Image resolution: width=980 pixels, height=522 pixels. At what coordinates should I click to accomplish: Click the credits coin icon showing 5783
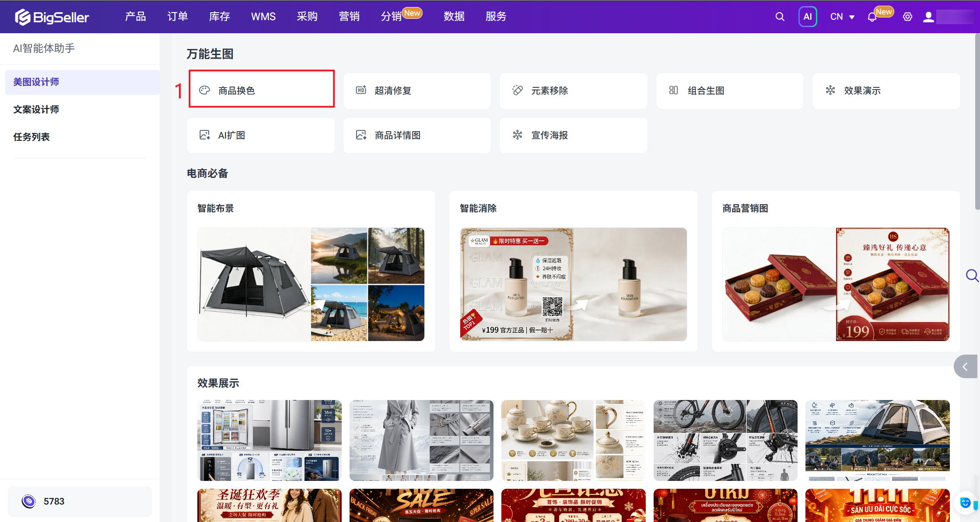click(x=29, y=501)
